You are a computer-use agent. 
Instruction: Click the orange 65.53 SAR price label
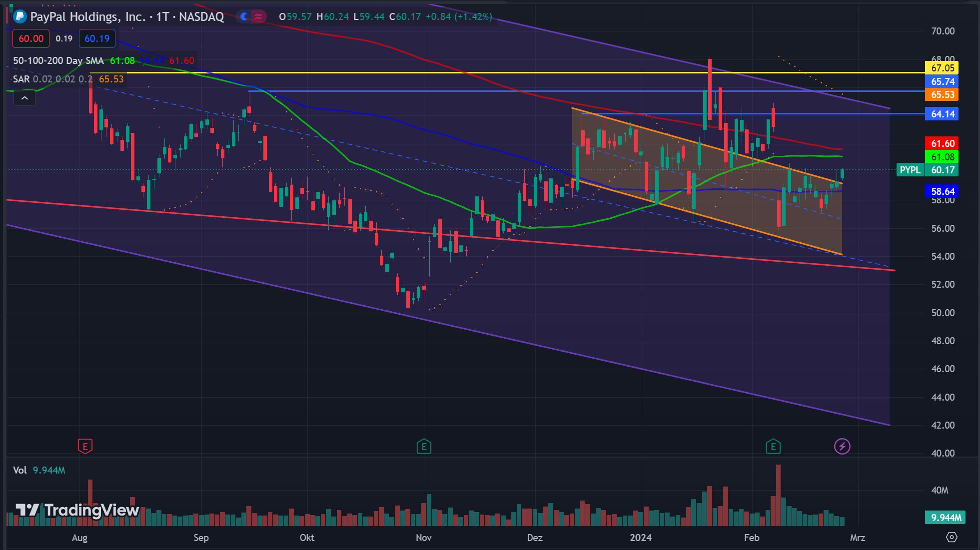(943, 94)
